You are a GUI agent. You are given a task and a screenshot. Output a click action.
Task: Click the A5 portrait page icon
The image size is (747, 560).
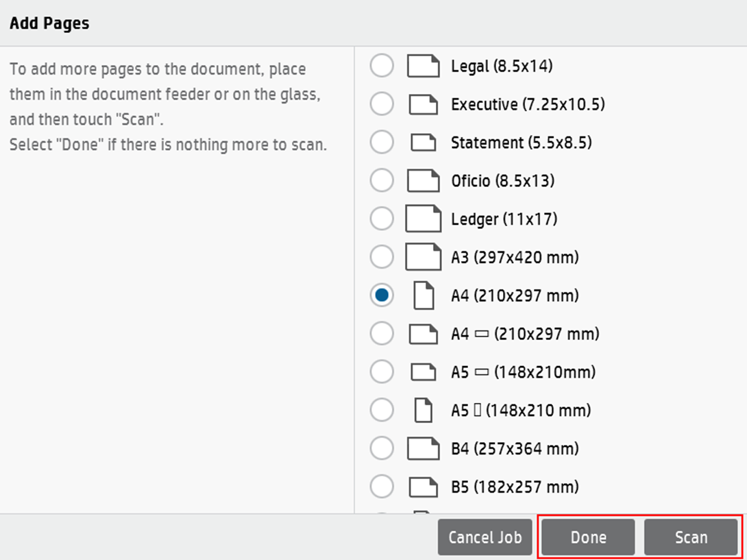pos(424,411)
